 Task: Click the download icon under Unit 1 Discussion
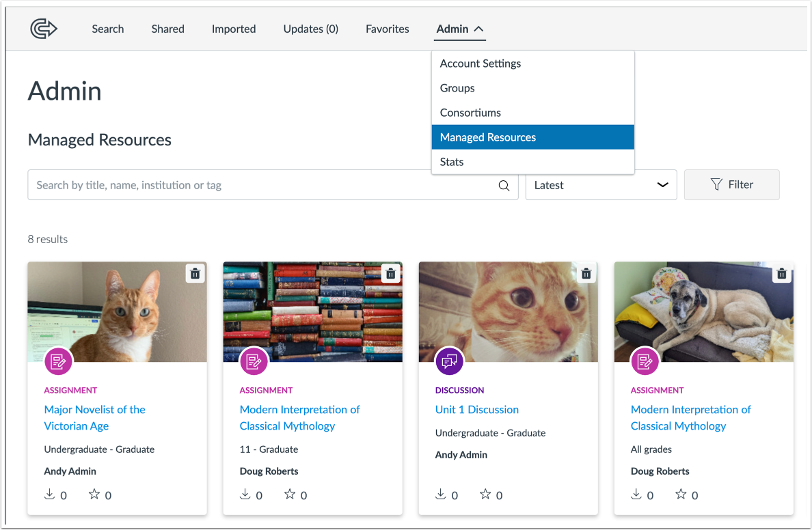click(441, 494)
